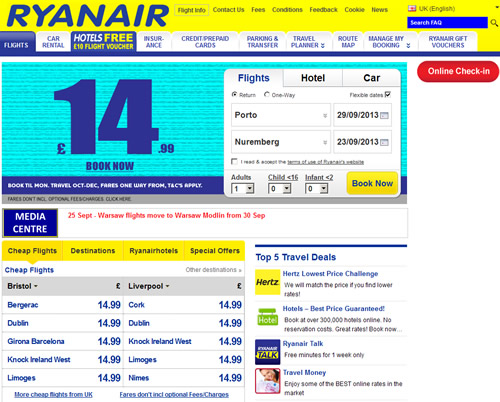The width and height of the screenshot is (500, 402).
Task: Open the return date calendar icon
Action: [384, 142]
